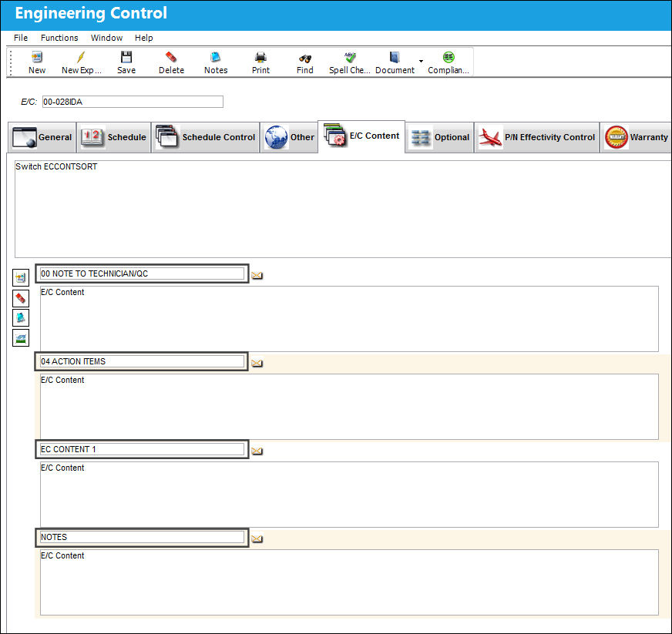672x634 pixels.
Task: Click the small add-new icon beside the content sections
Action: pos(21,277)
